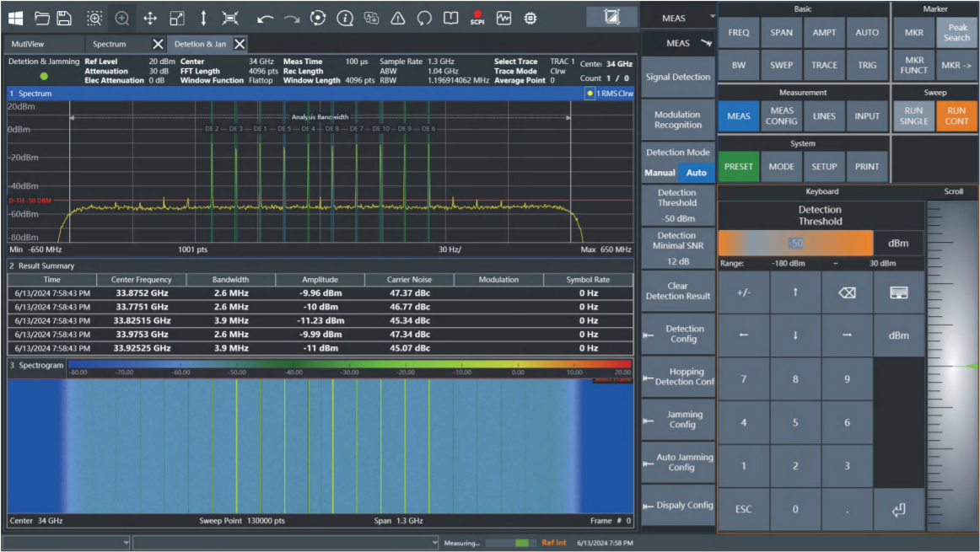This screenshot has height=552, width=980.
Task: Open the Signal Detection menu item
Action: click(678, 77)
